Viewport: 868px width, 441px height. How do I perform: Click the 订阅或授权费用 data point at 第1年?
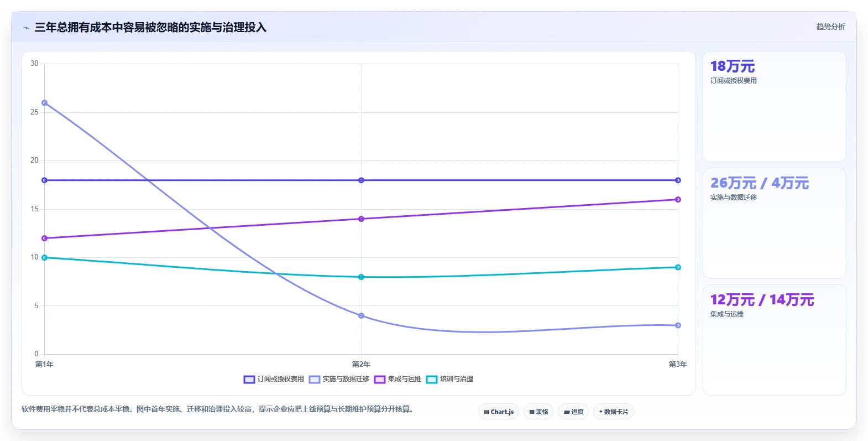[x=45, y=180]
